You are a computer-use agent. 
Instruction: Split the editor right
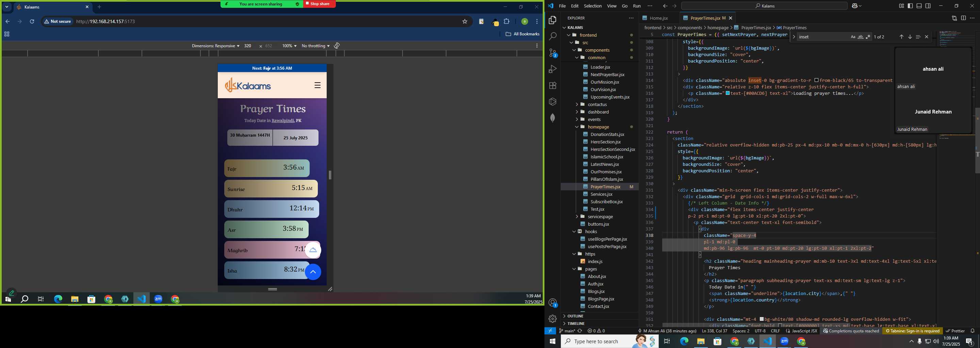click(x=963, y=18)
